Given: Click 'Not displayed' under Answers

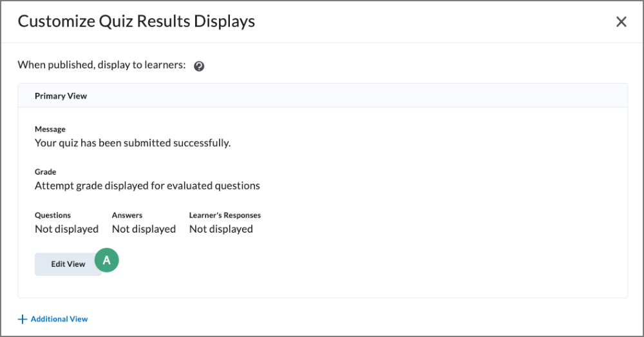Looking at the screenshot, I should tap(144, 229).
